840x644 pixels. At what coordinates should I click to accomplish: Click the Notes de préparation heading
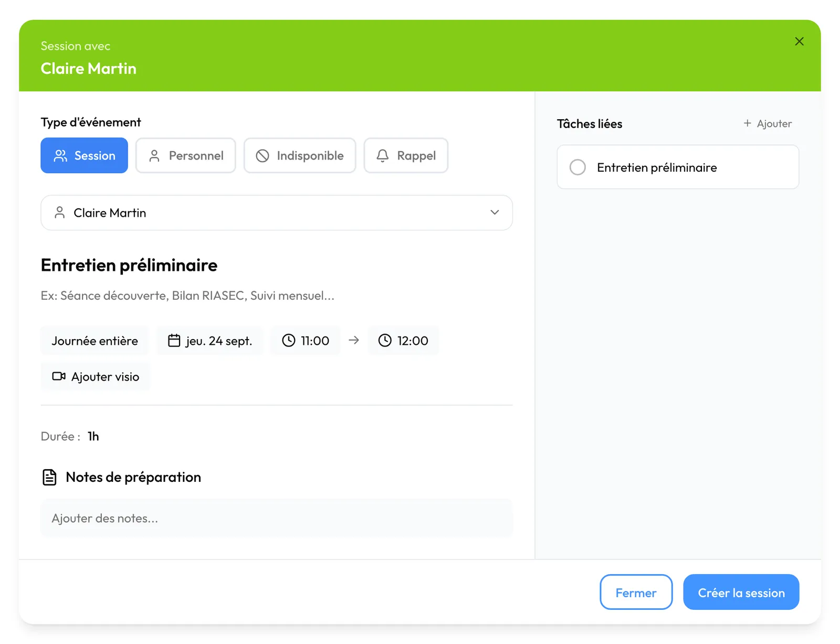(x=133, y=477)
